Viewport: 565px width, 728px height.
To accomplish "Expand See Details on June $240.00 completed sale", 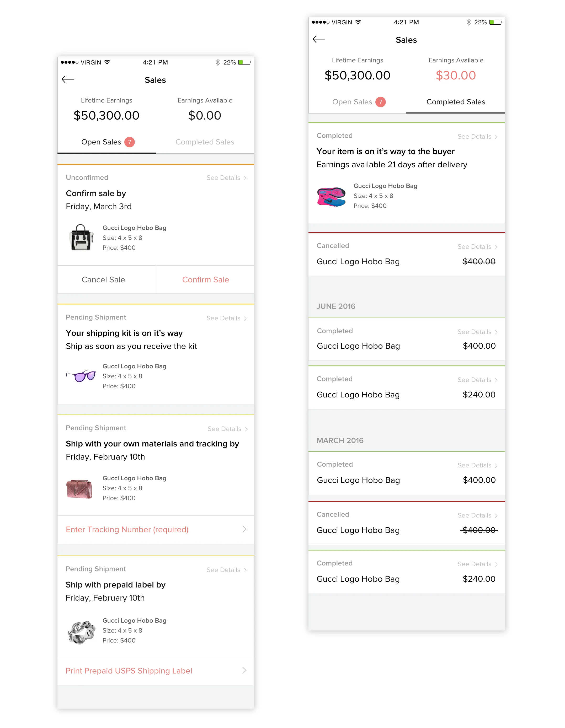I will pos(477,380).
